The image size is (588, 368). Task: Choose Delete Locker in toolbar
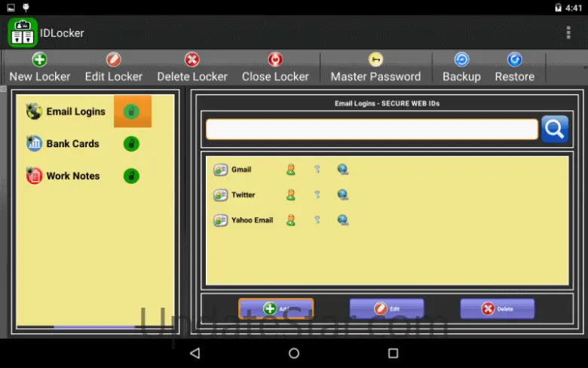(x=192, y=68)
